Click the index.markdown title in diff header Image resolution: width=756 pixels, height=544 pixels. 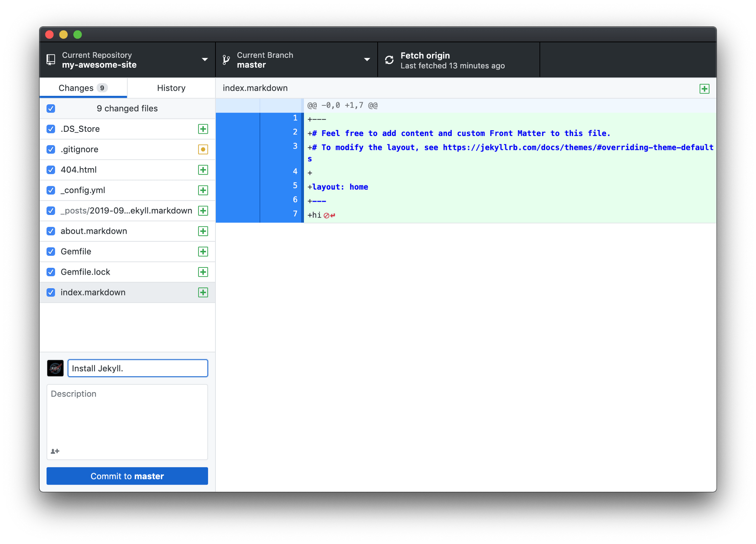255,88
